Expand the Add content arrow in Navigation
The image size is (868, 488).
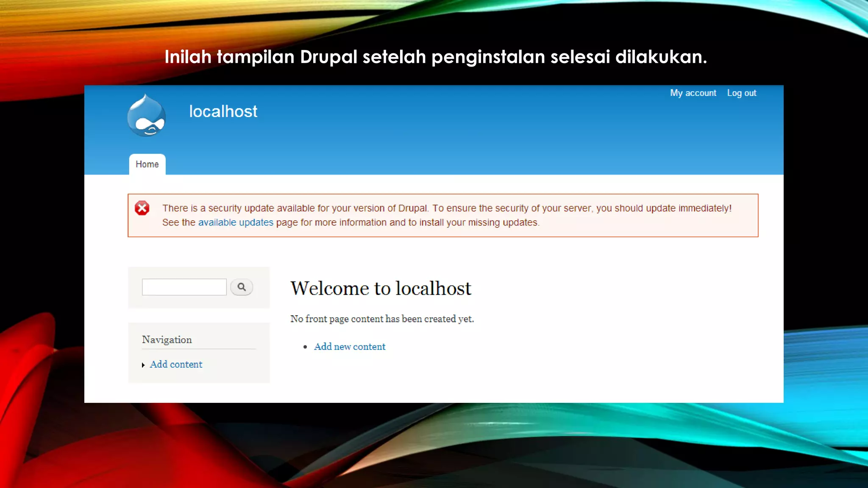pos(143,365)
